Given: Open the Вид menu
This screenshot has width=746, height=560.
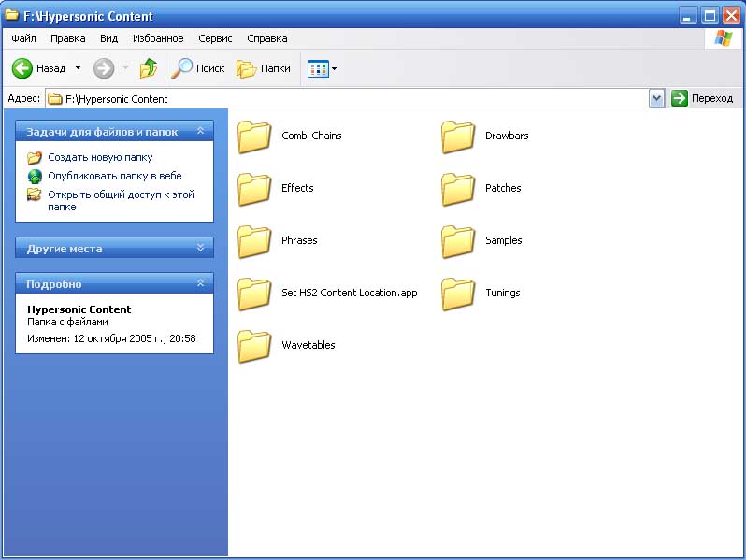Looking at the screenshot, I should click(x=109, y=38).
